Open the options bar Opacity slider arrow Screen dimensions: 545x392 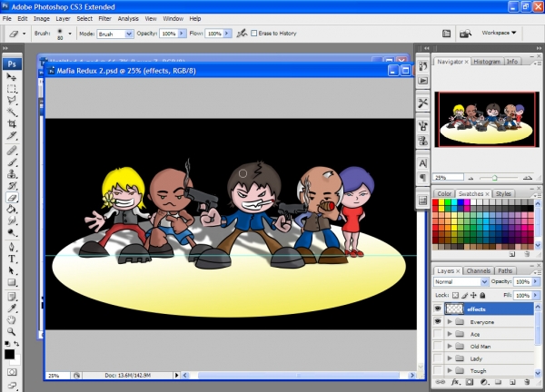click(182, 34)
